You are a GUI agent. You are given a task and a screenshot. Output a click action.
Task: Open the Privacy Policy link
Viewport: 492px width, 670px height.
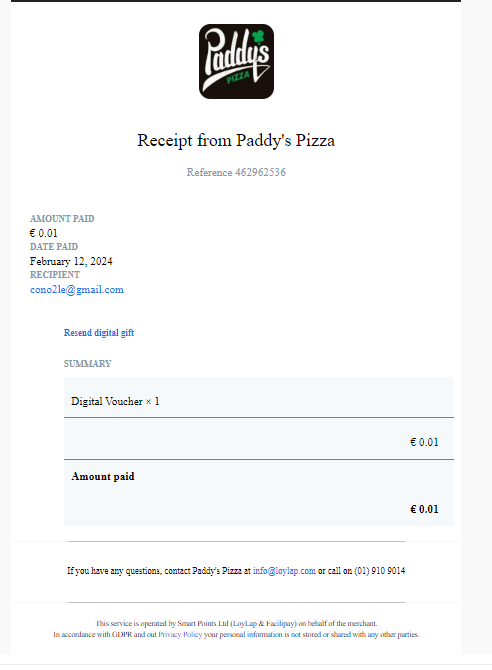click(x=180, y=635)
